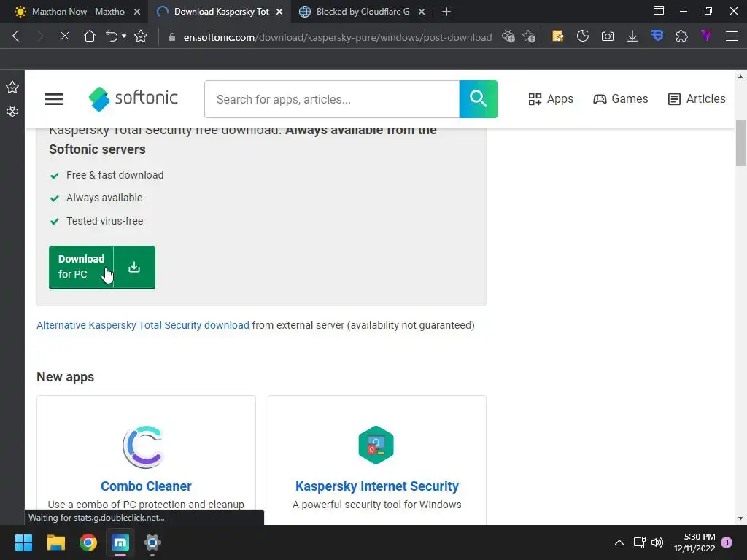Go back with the browser back arrow
Viewport: 747px width, 560px height.
point(16,36)
